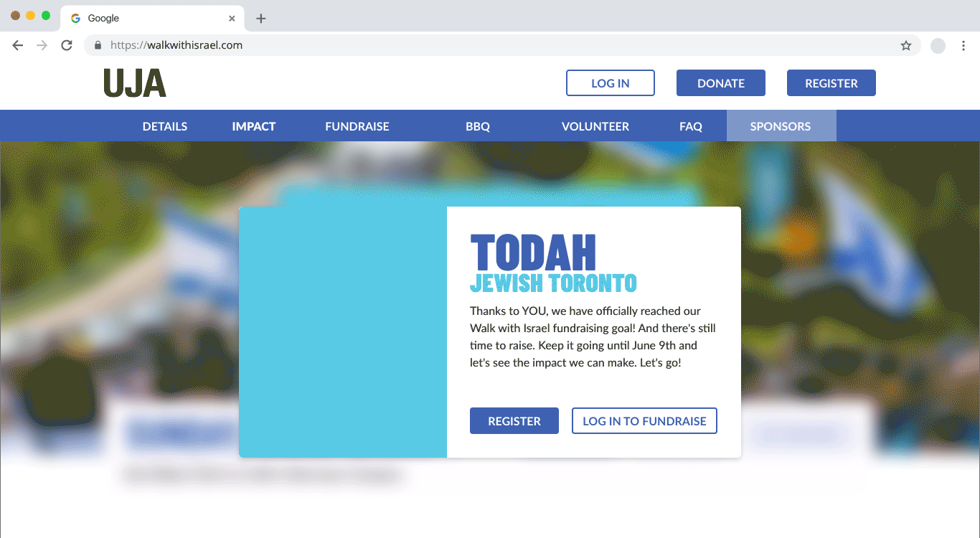The width and height of the screenshot is (980, 538).
Task: Open the IMPACT navigation item
Action: [x=254, y=126]
